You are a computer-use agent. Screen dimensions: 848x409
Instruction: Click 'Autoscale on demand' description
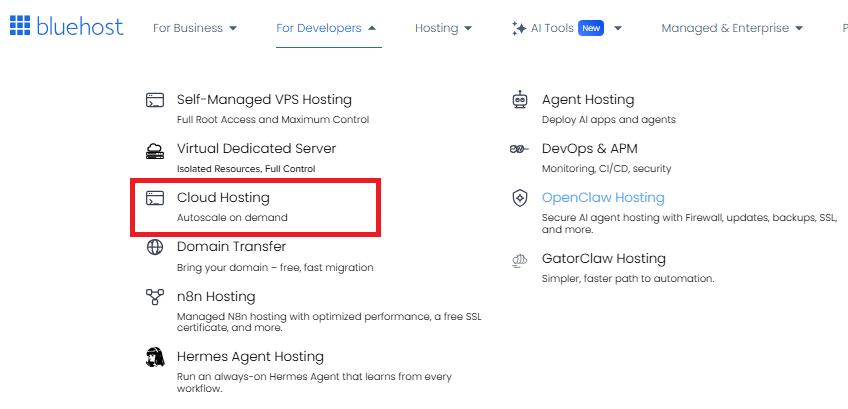(232, 218)
